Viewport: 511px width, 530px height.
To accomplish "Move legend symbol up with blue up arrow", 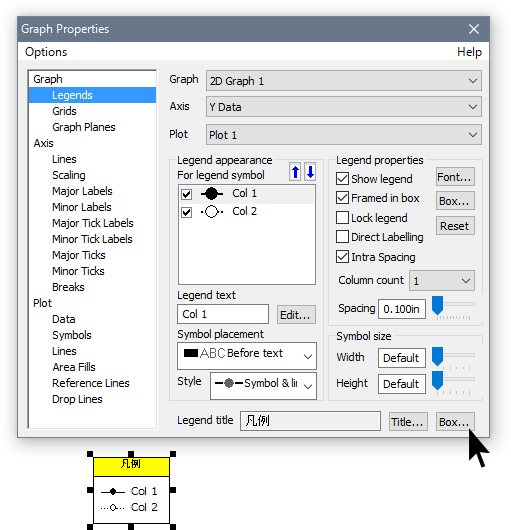I will click(x=295, y=172).
